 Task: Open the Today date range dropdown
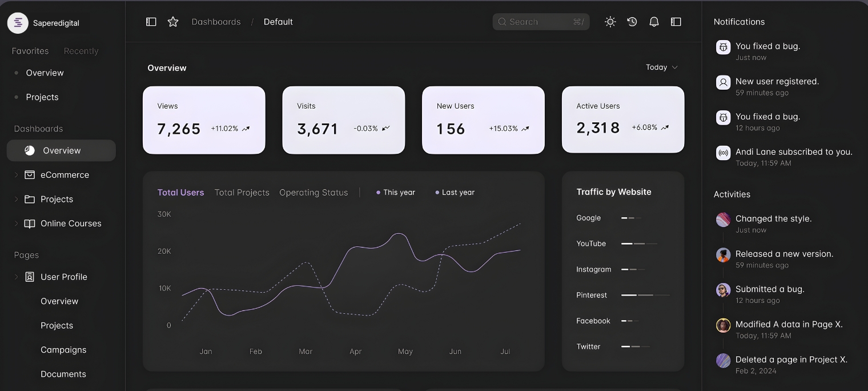point(661,67)
